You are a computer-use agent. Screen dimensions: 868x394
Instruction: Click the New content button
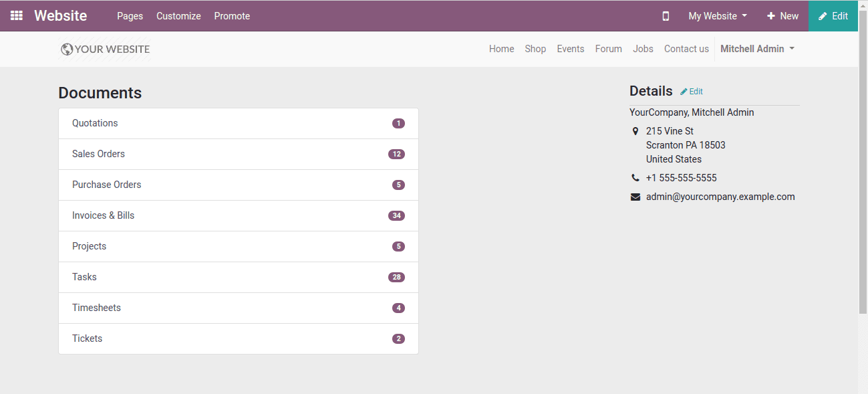click(782, 16)
